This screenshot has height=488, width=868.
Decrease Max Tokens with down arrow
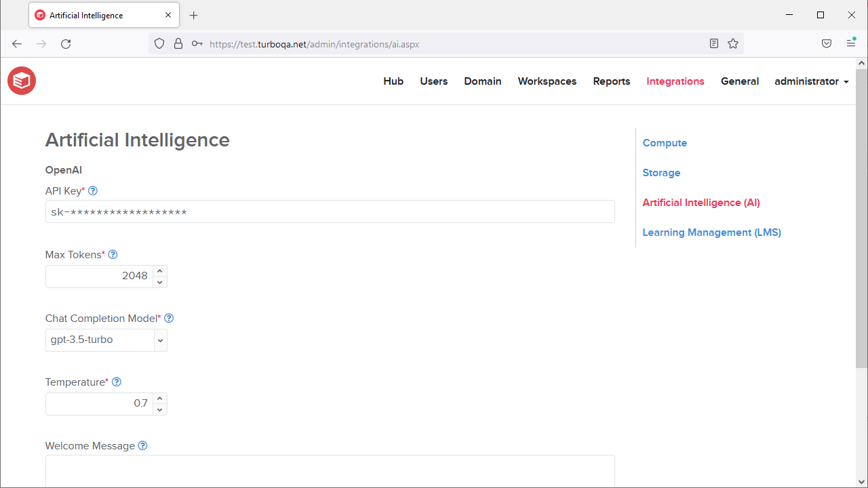click(160, 281)
